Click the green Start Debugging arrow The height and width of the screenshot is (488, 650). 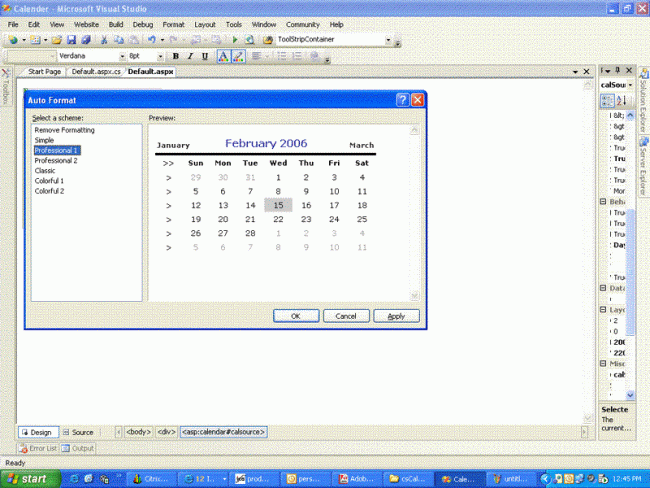[x=235, y=40]
